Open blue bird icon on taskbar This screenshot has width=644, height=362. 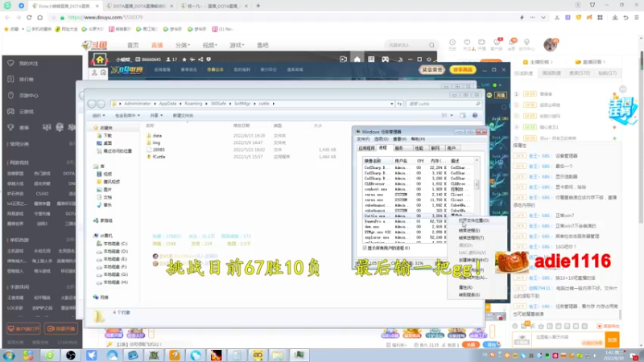click(92, 356)
